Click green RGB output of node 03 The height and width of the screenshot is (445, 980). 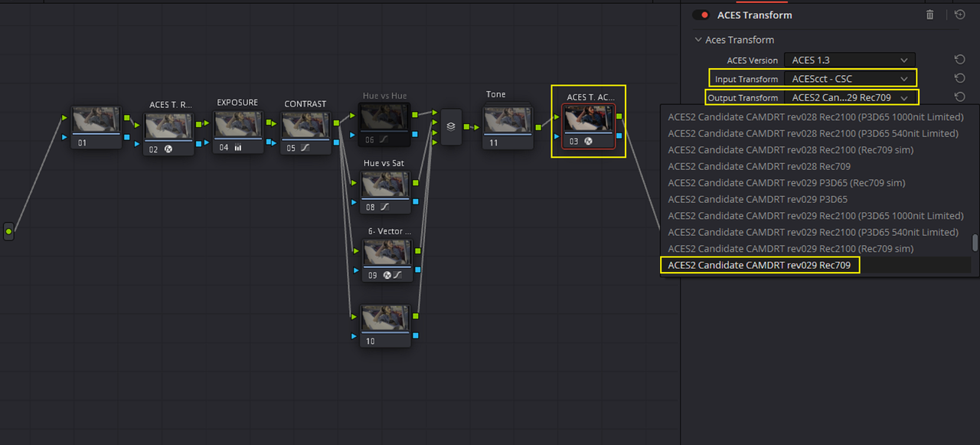tap(620, 117)
